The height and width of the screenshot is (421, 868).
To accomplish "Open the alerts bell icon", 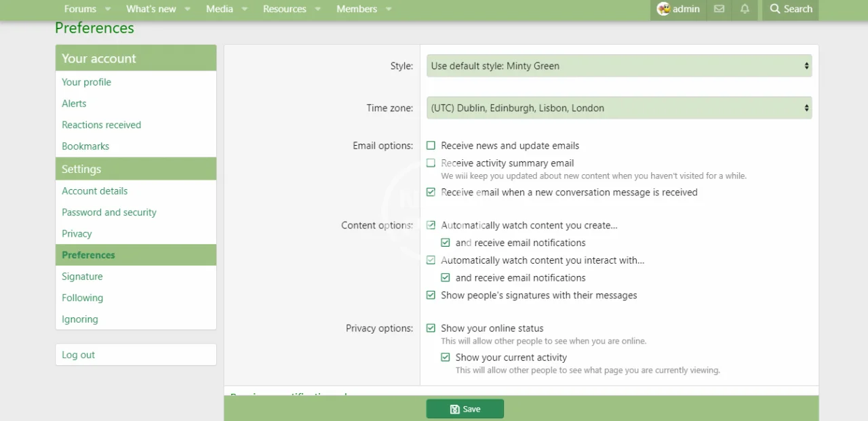I will 745,9.
